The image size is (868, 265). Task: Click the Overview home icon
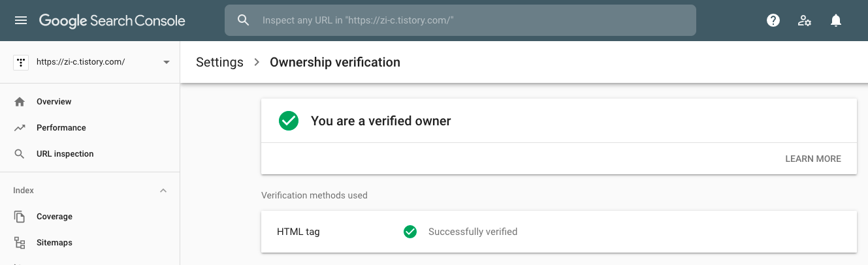tap(20, 102)
